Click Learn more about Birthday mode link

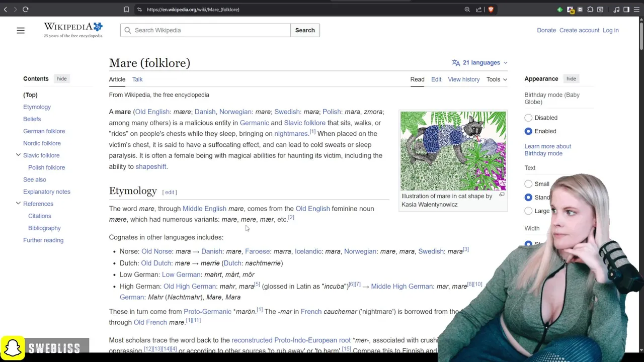click(x=547, y=150)
